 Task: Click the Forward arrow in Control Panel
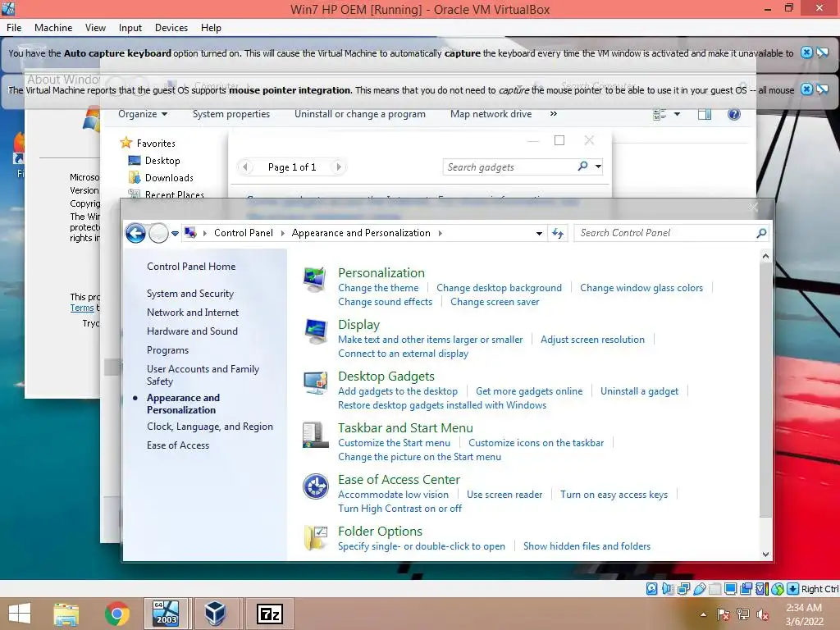click(158, 233)
